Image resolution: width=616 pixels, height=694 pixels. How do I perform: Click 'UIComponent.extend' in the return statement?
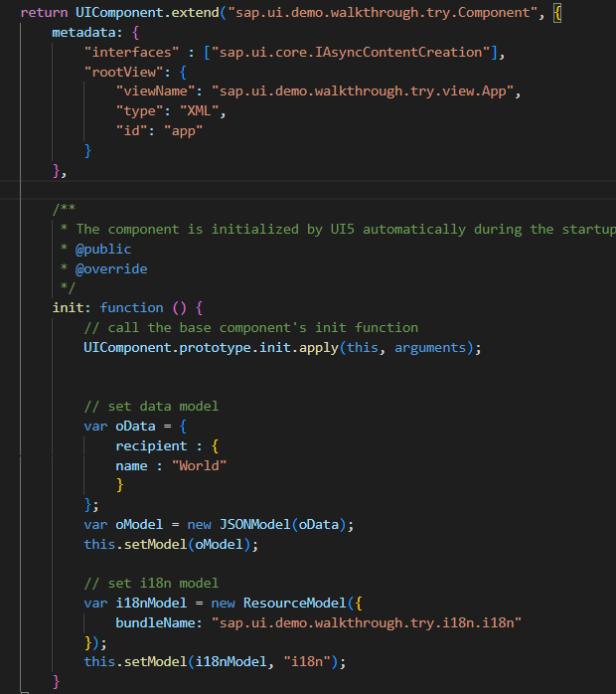click(x=147, y=12)
